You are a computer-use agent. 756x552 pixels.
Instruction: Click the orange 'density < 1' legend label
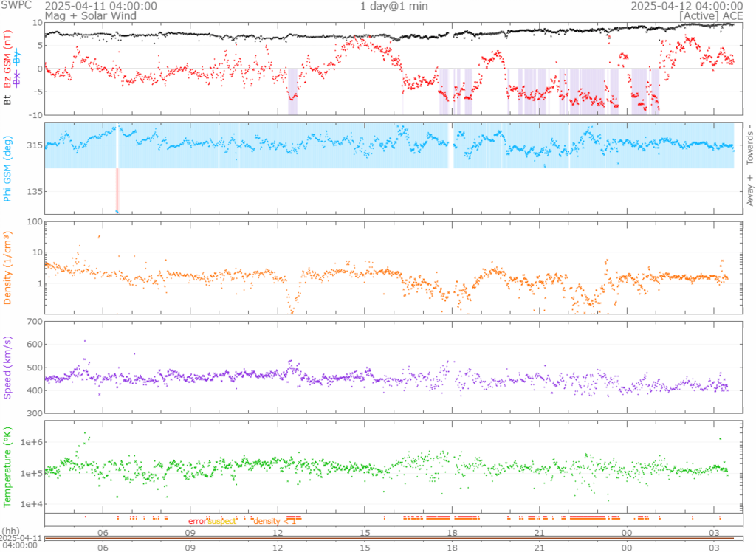(275, 521)
